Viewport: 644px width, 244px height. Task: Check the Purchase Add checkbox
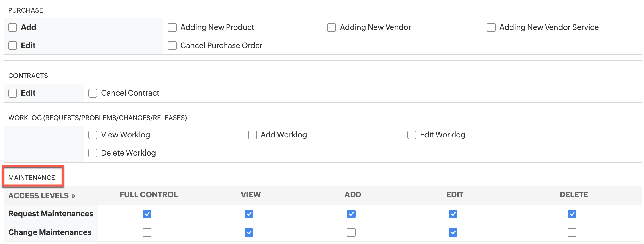point(13,27)
